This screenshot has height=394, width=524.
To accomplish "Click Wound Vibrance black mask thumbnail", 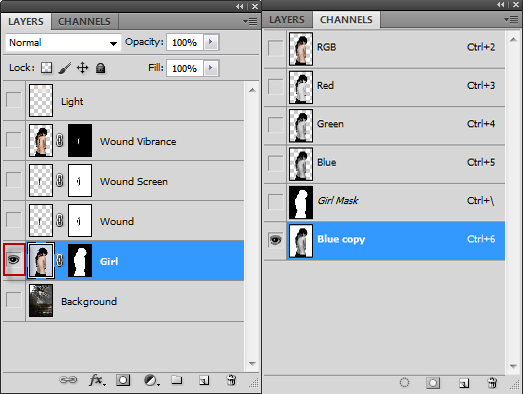I will click(x=80, y=141).
